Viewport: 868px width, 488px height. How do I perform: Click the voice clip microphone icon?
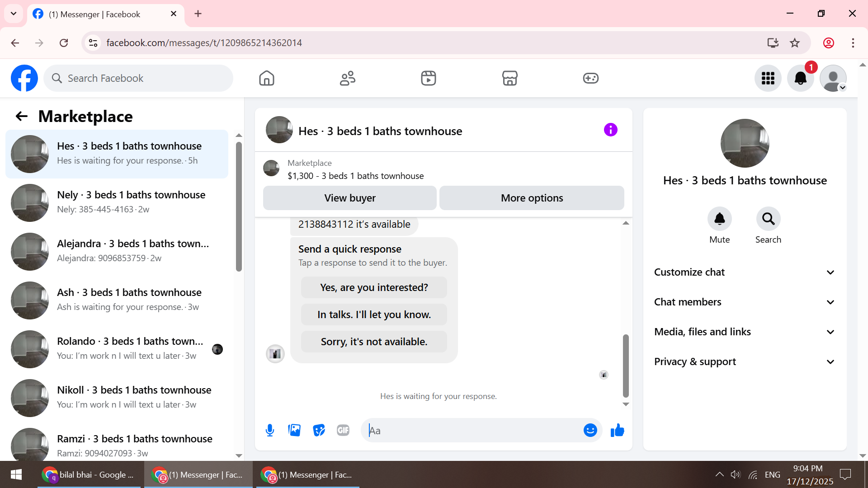[x=270, y=430]
